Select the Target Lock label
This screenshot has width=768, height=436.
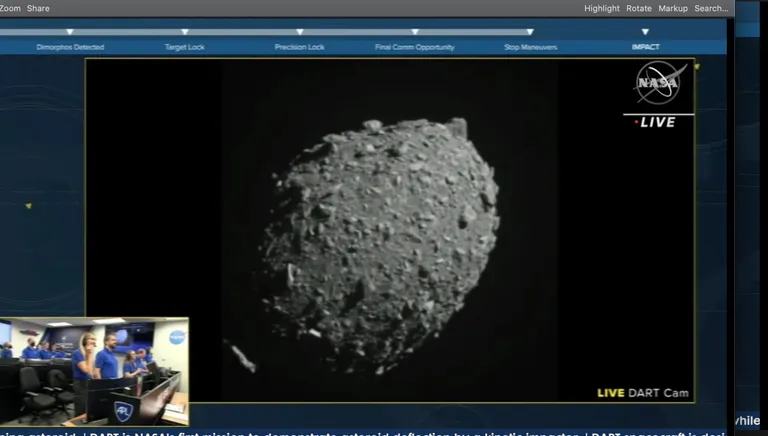pyautogui.click(x=185, y=47)
